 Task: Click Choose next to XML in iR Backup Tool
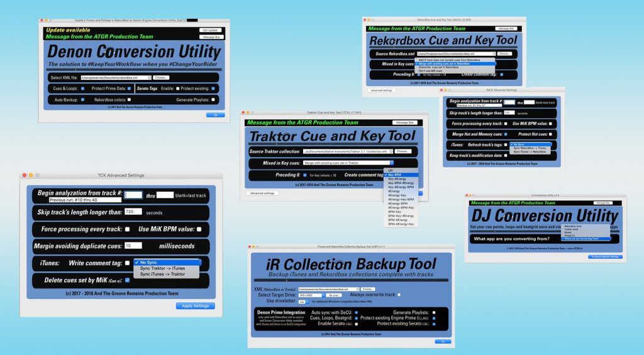click(x=367, y=289)
